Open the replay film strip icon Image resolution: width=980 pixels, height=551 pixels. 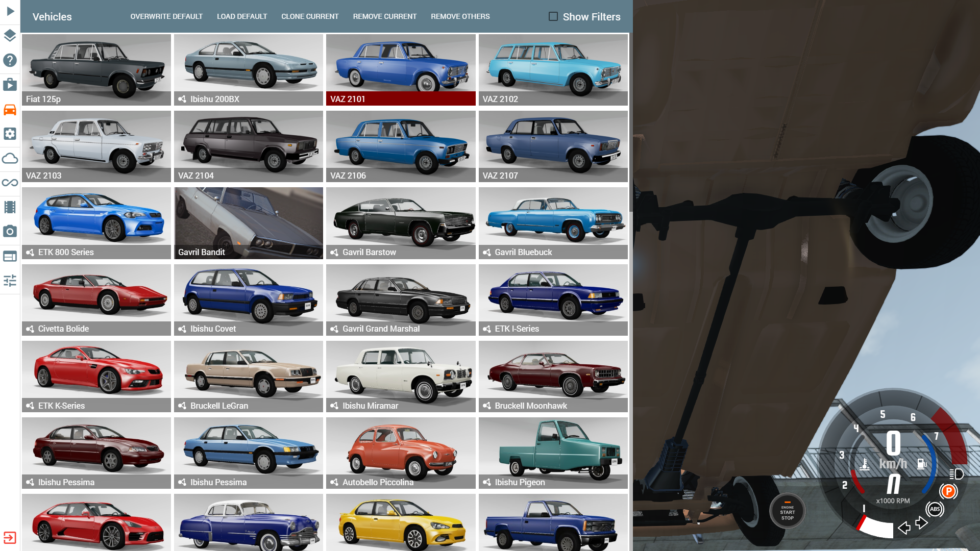coord(10,207)
